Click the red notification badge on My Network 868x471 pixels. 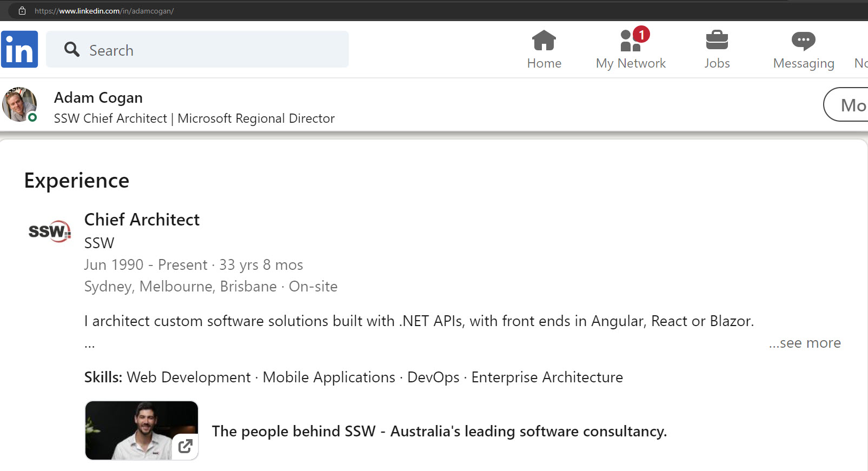[x=641, y=35]
